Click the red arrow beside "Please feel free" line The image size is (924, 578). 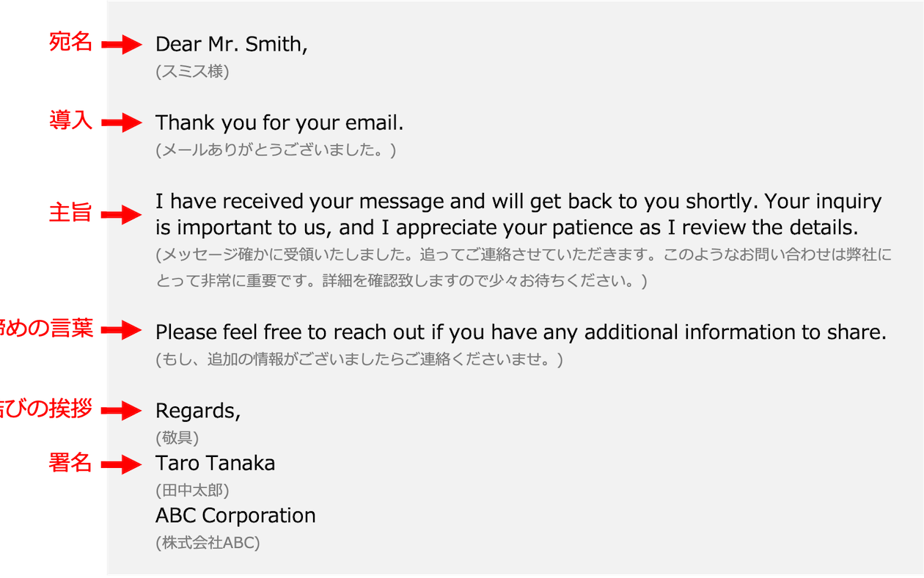click(73, 330)
